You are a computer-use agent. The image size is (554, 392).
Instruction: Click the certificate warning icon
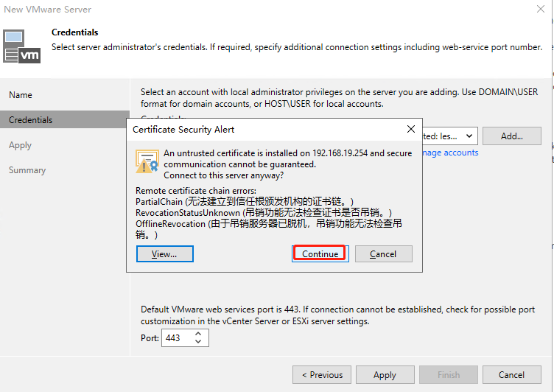click(147, 161)
